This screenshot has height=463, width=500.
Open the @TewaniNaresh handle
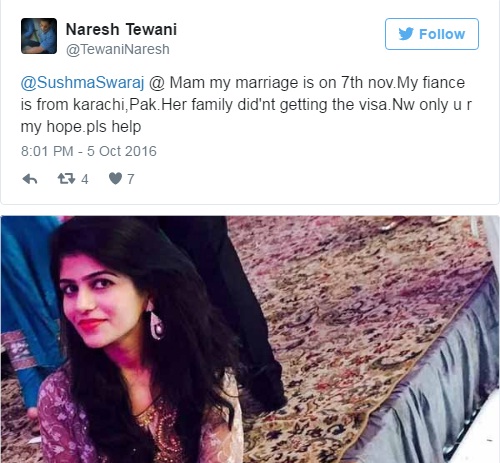point(118,49)
